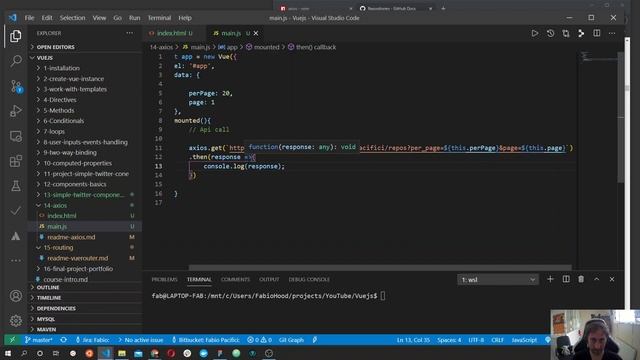Click the editor vertical scrollbar
640x360 pixels.
pos(621,118)
